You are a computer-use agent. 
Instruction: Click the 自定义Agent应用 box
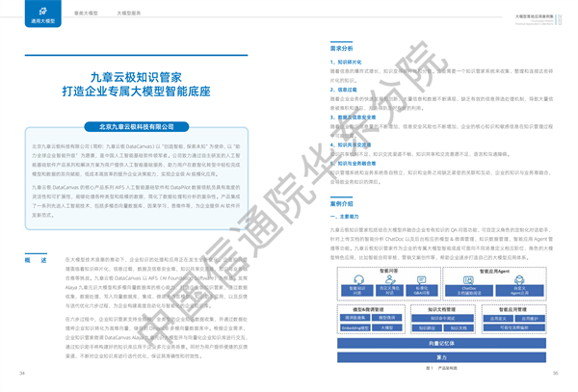click(519, 290)
